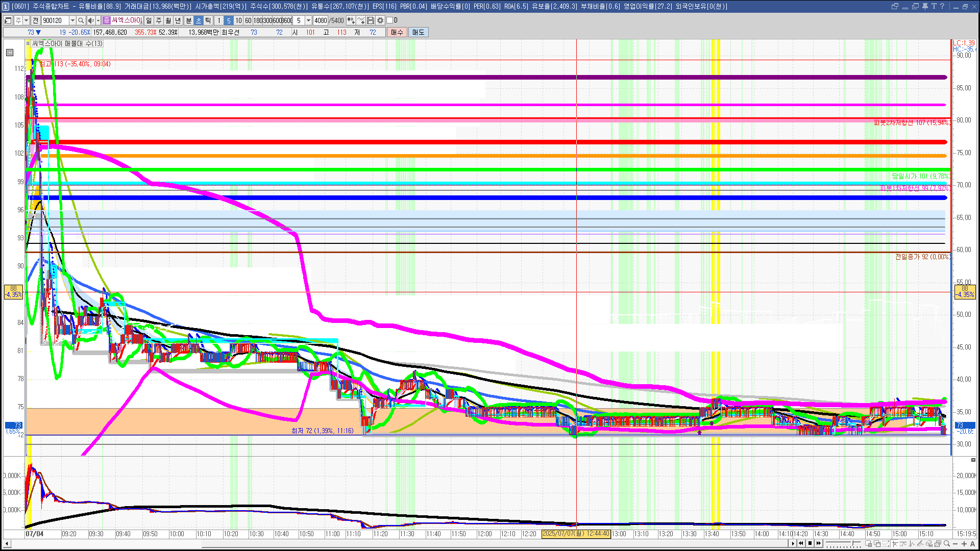This screenshot has height=551, width=980.
Task: Switch to 일 (daily) chart period
Action: pos(149,20)
